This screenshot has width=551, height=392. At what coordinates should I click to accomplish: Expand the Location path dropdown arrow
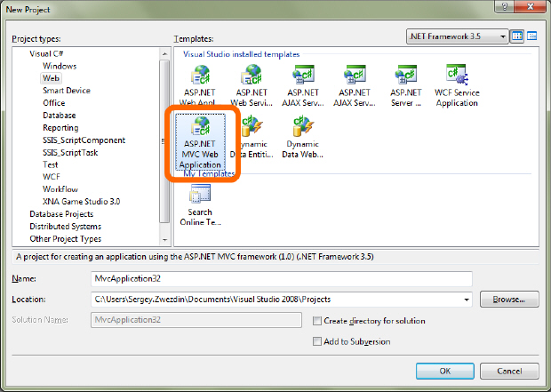467,300
